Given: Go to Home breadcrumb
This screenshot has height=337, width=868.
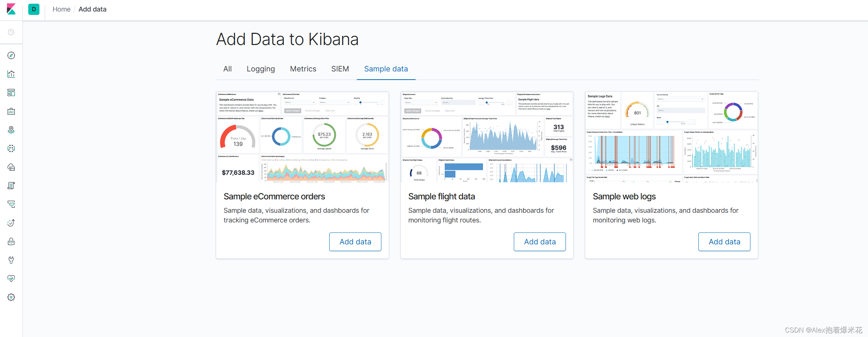Looking at the screenshot, I should (x=61, y=9).
